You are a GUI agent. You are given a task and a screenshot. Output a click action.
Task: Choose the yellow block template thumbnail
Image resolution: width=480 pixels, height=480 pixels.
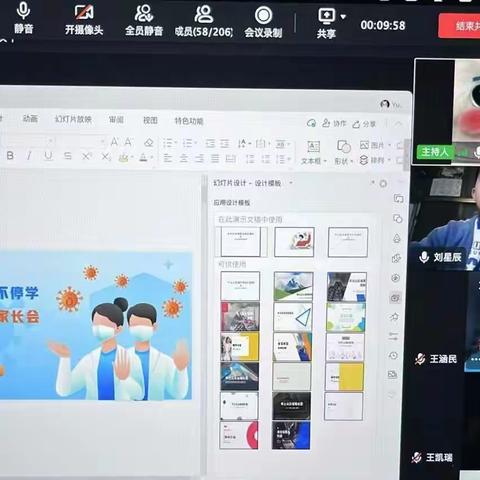pyautogui.click(x=344, y=376)
